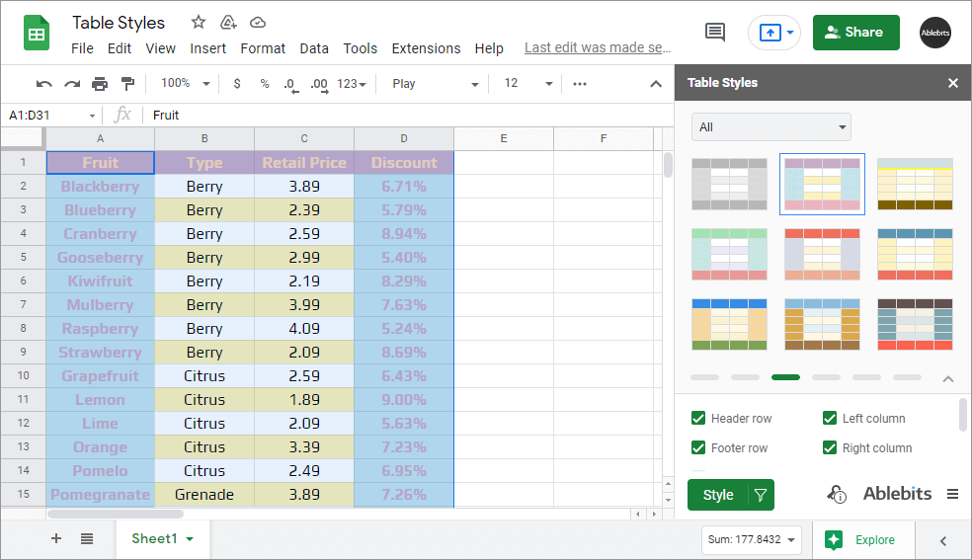
Task: Uncheck the Left column checkbox
Action: (830, 418)
